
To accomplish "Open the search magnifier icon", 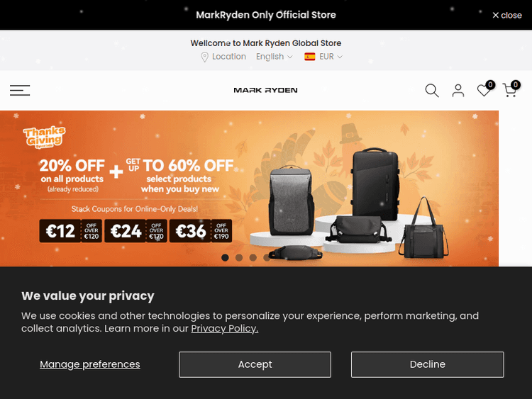I will click(432, 91).
